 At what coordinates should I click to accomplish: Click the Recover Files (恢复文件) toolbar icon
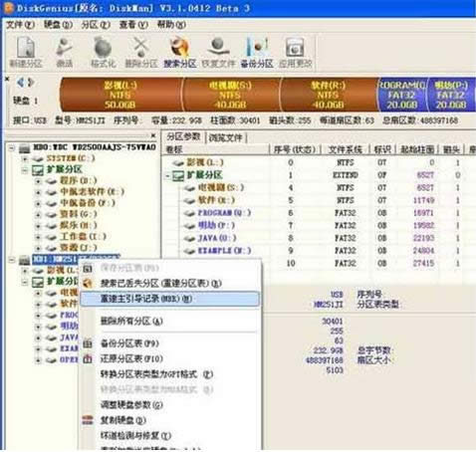click(218, 52)
